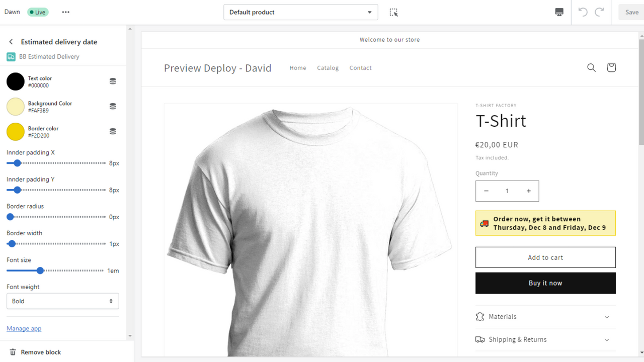Click the redo icon in the top bar
The image size is (644, 362).
(598, 12)
